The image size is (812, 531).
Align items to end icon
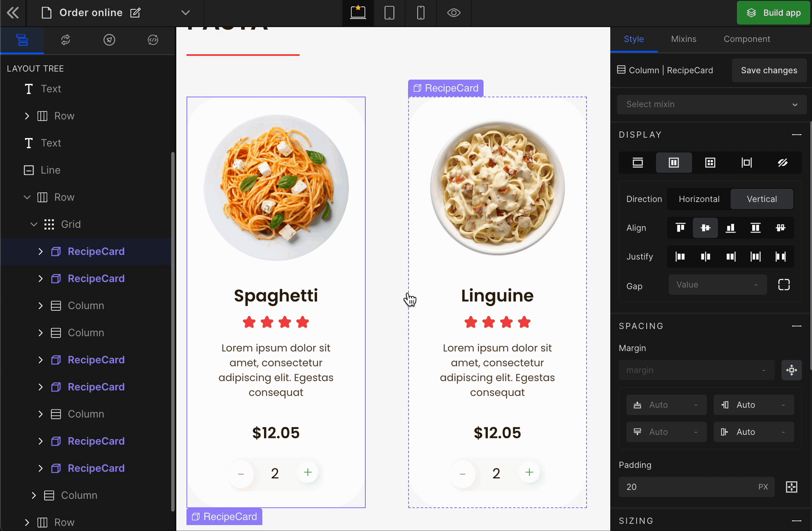pyautogui.click(x=731, y=228)
